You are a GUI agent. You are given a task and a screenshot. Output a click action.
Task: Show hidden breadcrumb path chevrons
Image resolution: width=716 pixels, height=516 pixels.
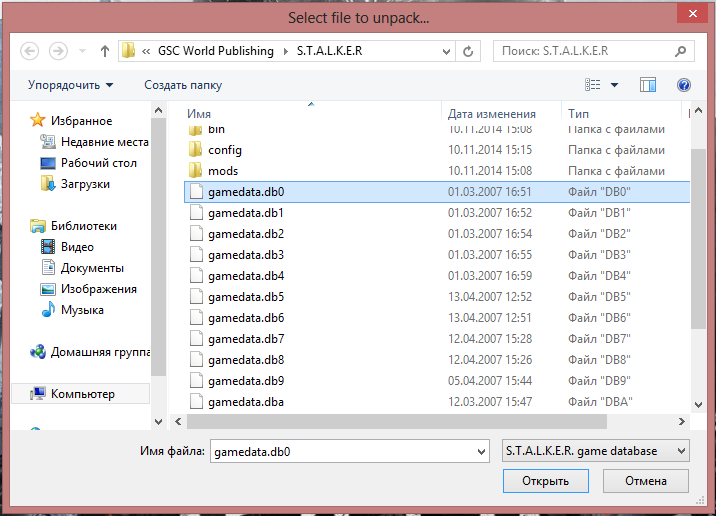[x=146, y=51]
